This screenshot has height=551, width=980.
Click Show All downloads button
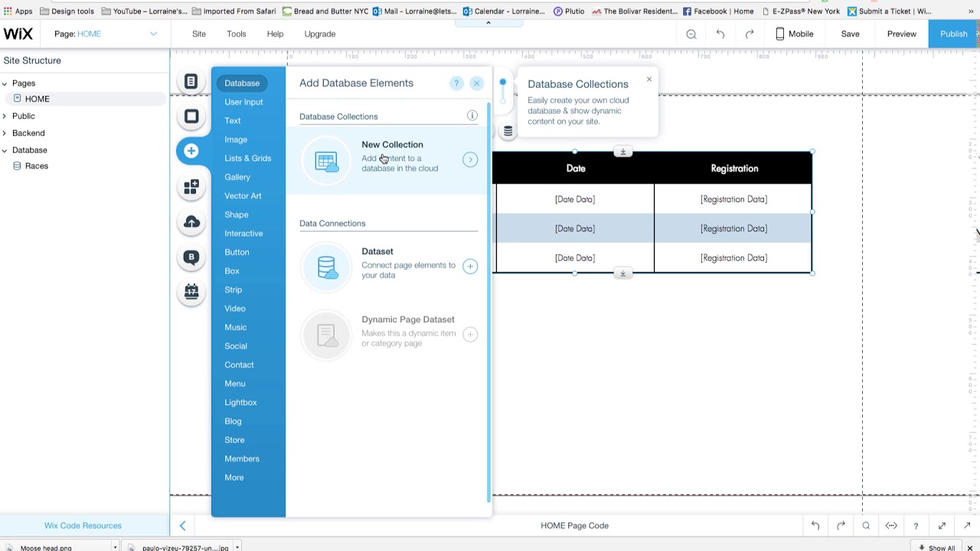pos(937,547)
